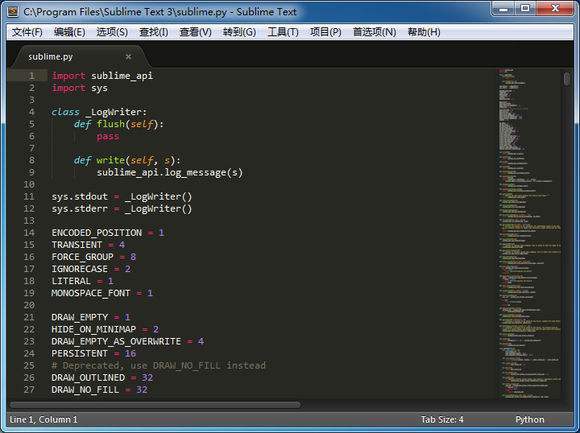Open the 查找(I) menu
This screenshot has width=580, height=433.
point(154,32)
